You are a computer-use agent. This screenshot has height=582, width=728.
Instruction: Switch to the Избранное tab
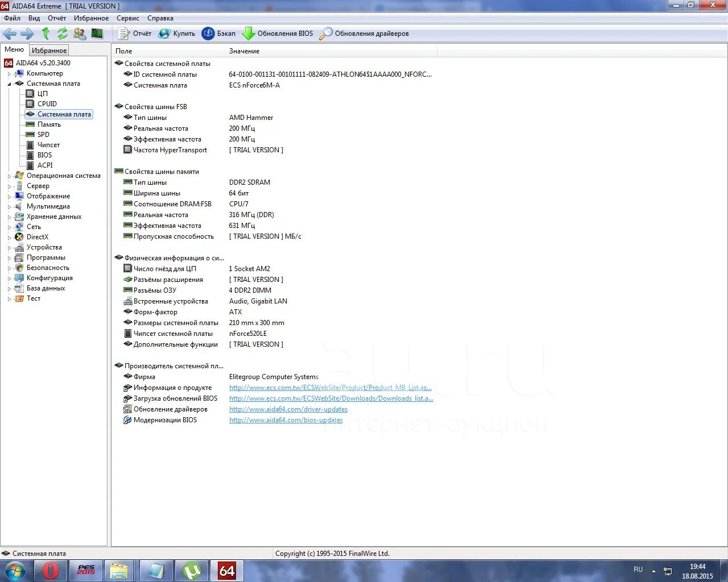tap(49, 51)
